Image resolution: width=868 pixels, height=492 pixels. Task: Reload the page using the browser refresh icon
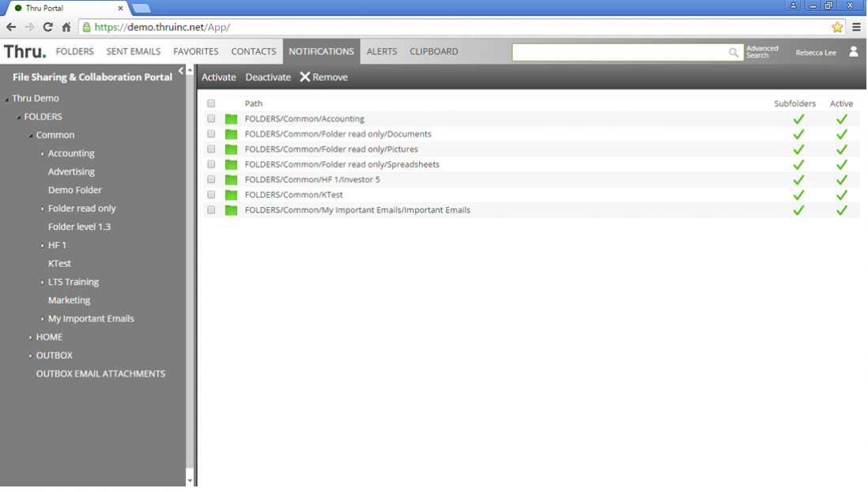pos(47,27)
